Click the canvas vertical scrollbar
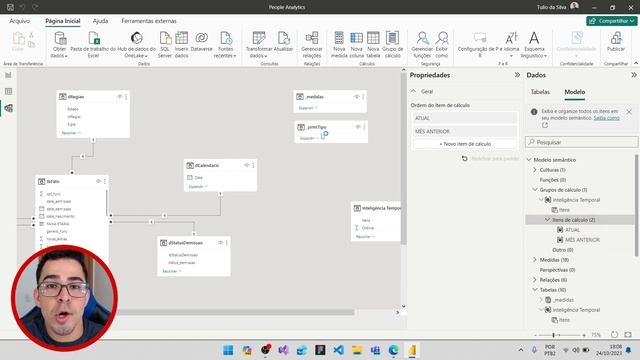640x360 pixels. tap(403, 159)
